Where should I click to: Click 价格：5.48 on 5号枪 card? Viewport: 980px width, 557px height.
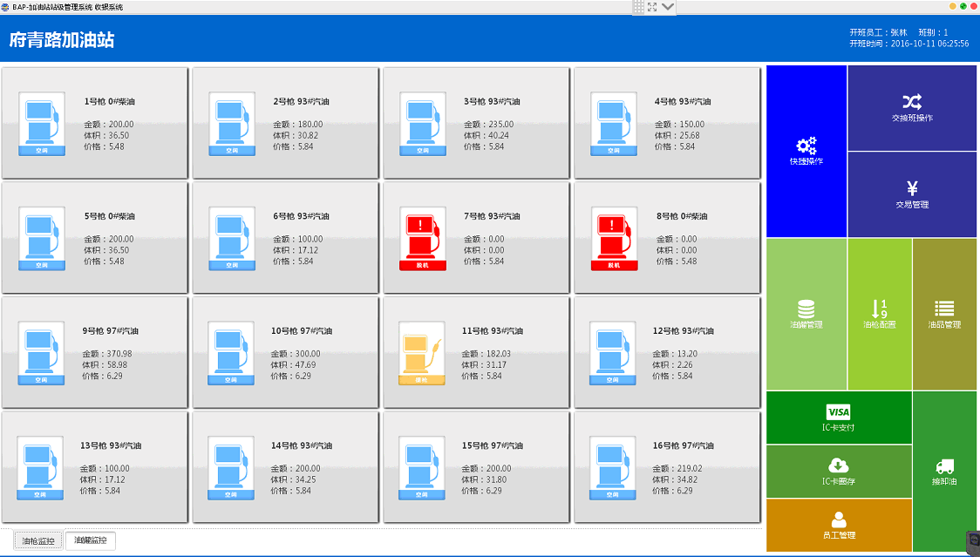pyautogui.click(x=104, y=262)
